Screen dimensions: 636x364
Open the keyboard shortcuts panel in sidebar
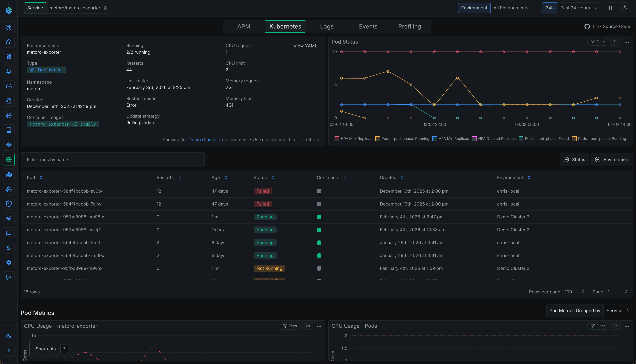click(x=9, y=27)
